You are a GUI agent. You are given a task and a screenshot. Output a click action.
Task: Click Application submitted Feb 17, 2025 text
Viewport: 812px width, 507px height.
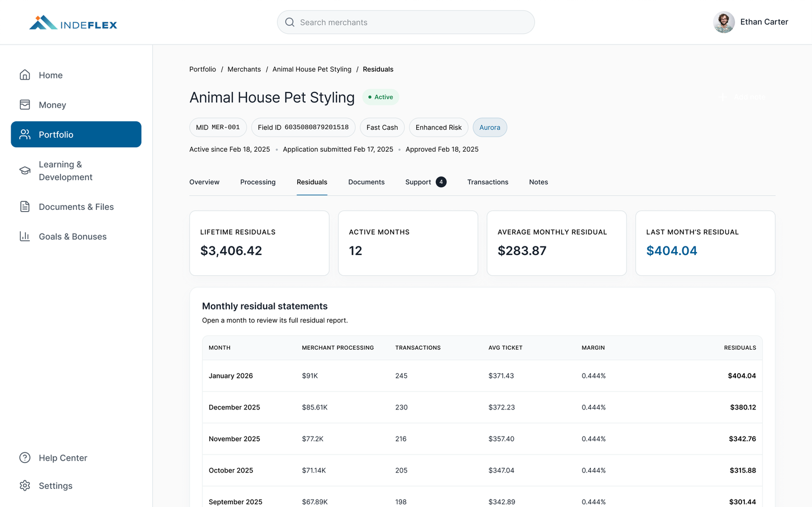(x=338, y=149)
